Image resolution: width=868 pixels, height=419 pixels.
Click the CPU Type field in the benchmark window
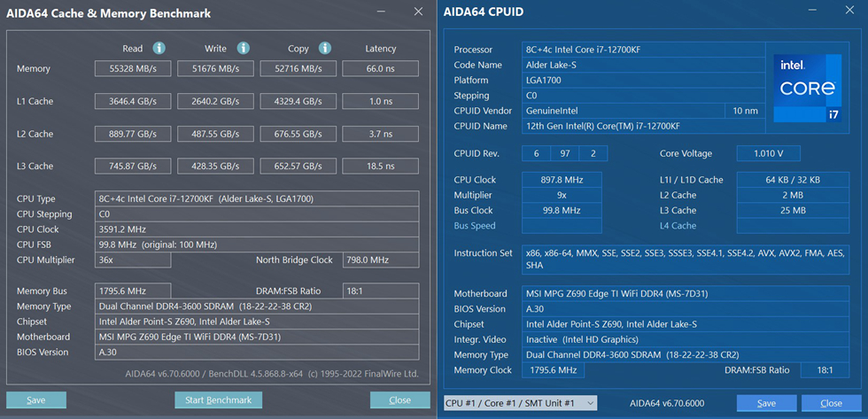click(257, 198)
